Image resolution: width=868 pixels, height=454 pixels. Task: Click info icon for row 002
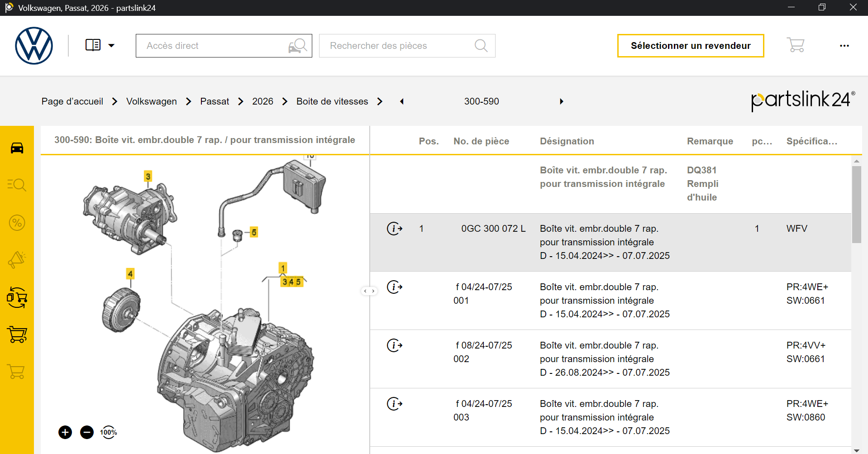[395, 345]
